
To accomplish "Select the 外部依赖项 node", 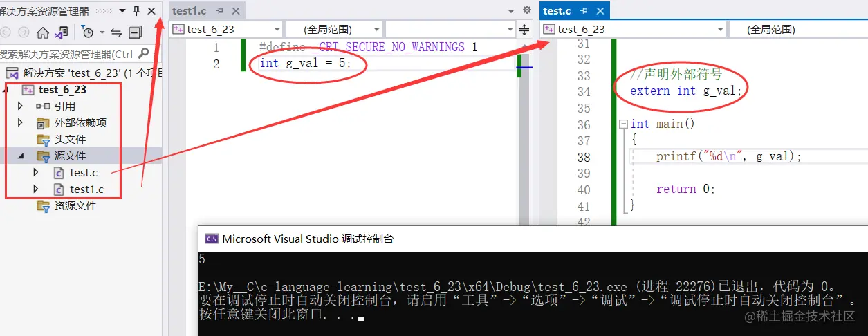I will [80, 123].
